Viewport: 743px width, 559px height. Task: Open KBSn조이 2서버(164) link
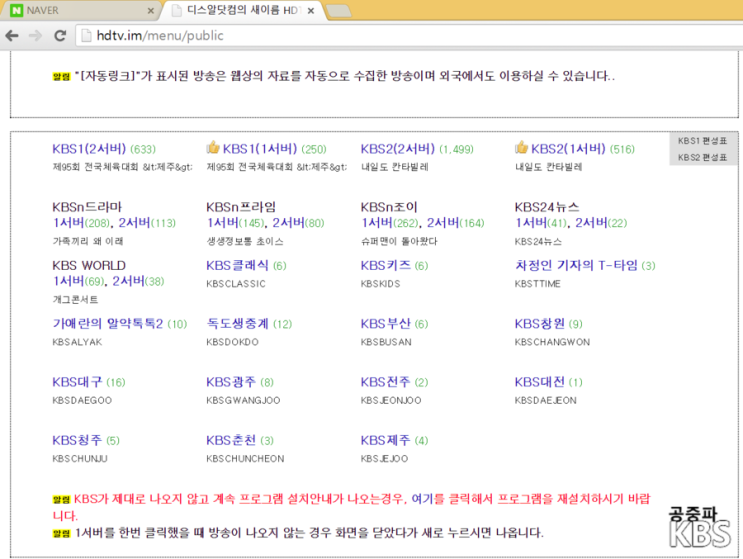pyautogui.click(x=455, y=223)
